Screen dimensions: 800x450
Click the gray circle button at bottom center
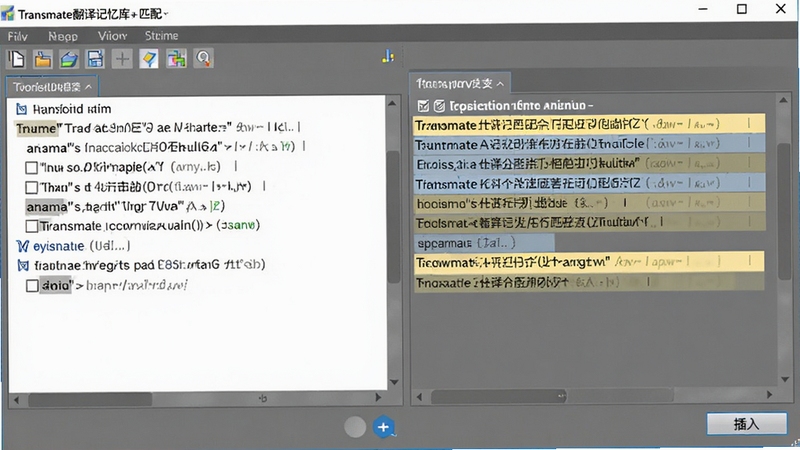click(x=355, y=427)
